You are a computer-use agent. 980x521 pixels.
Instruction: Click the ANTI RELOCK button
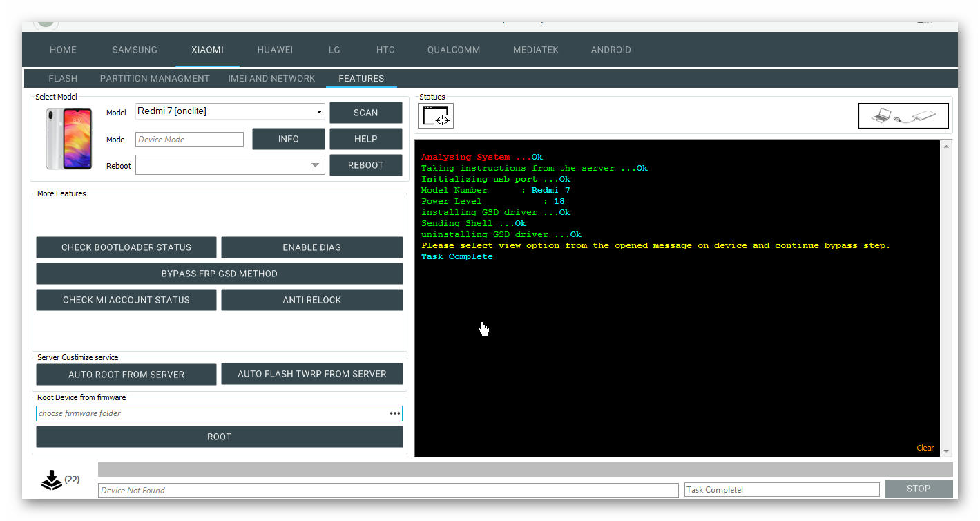point(312,300)
